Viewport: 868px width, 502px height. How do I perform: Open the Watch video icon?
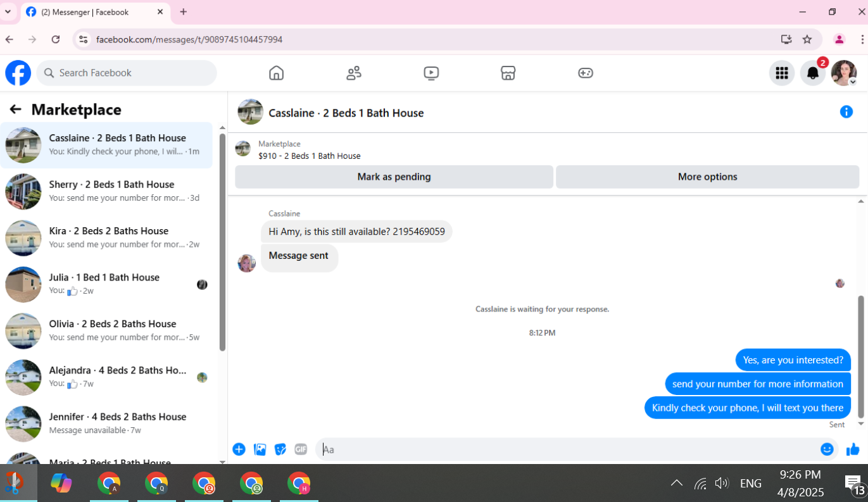click(431, 73)
